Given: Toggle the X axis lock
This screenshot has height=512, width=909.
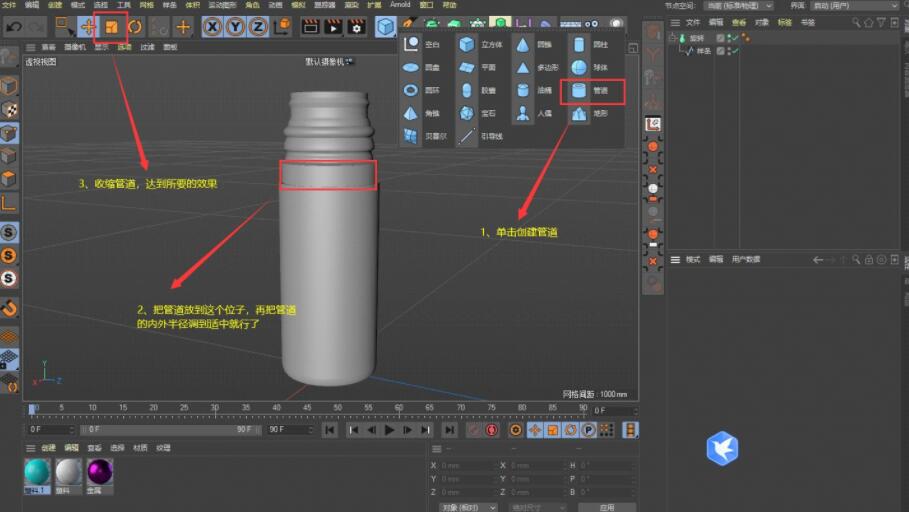Looking at the screenshot, I should point(212,27).
